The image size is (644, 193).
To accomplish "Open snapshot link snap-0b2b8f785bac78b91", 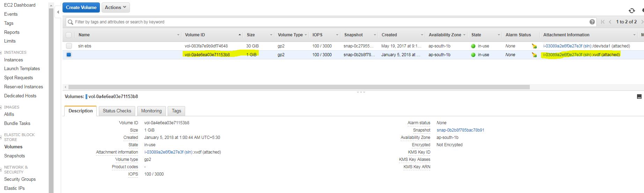I will pos(460,130).
